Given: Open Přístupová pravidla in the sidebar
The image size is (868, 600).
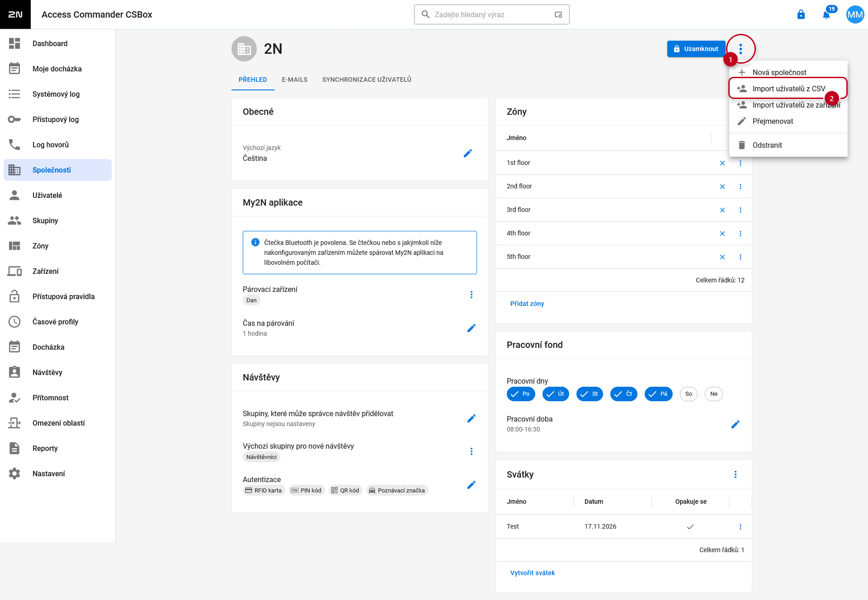Looking at the screenshot, I should [57, 296].
